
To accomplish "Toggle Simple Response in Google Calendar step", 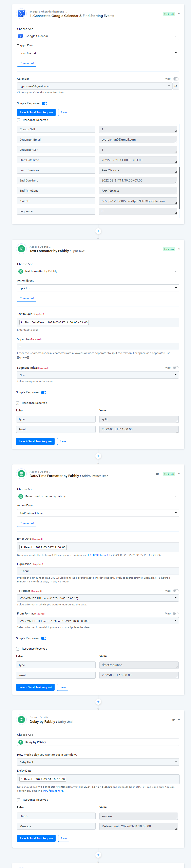I will (44, 103).
